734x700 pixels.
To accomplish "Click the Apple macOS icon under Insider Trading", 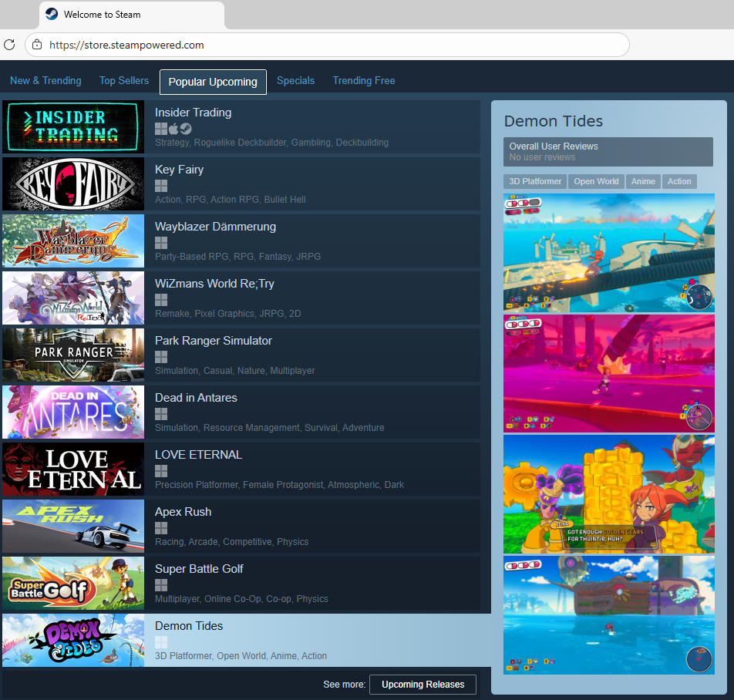I will pos(173,129).
